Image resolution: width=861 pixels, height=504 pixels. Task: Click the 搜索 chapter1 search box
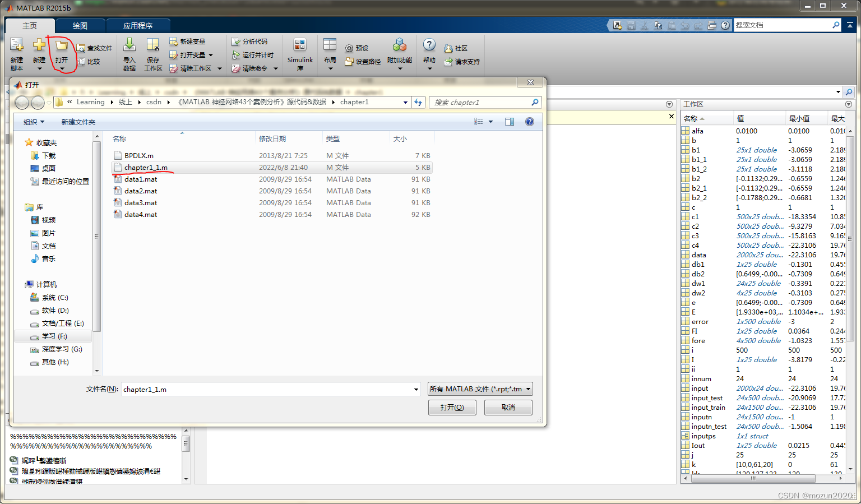pos(480,102)
